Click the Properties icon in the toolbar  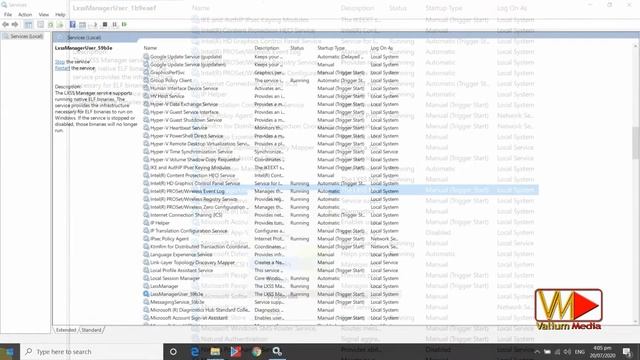point(40,24)
